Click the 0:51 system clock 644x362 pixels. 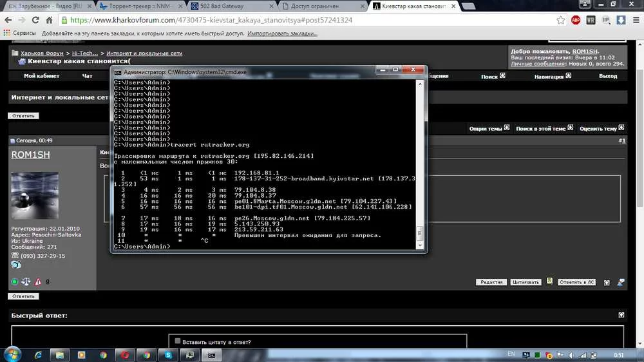pos(618,355)
